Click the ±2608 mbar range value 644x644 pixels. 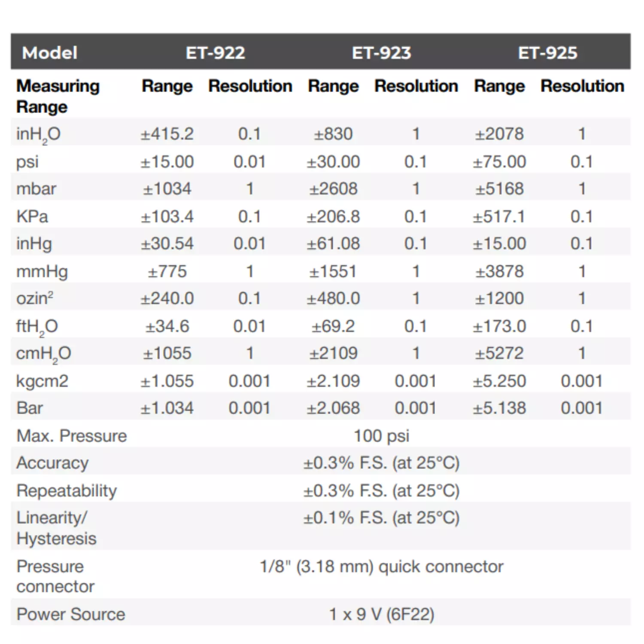click(x=333, y=189)
